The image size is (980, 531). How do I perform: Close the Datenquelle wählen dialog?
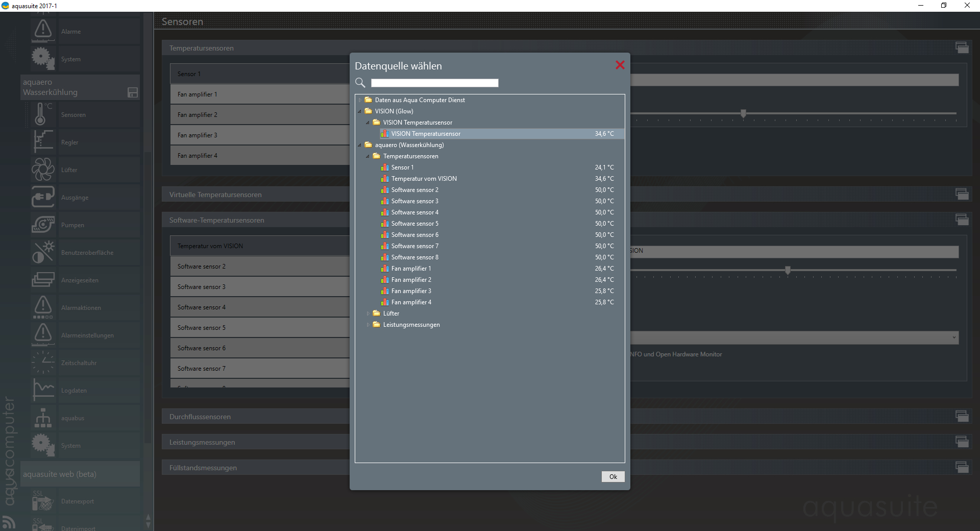[620, 65]
